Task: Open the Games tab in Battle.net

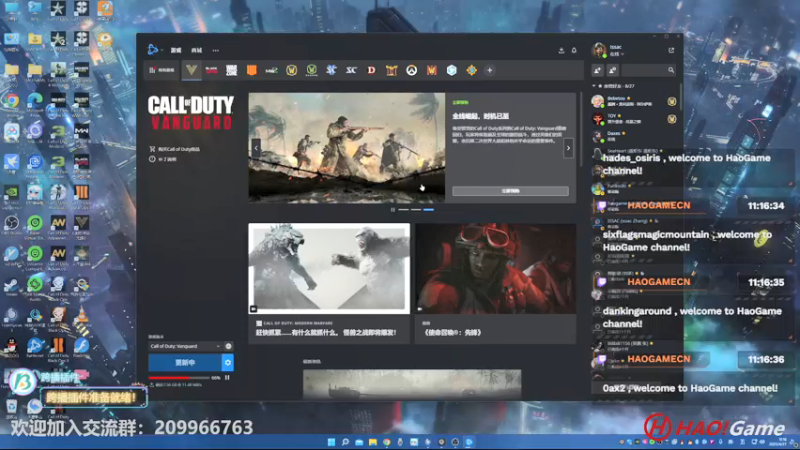Action: click(176, 51)
